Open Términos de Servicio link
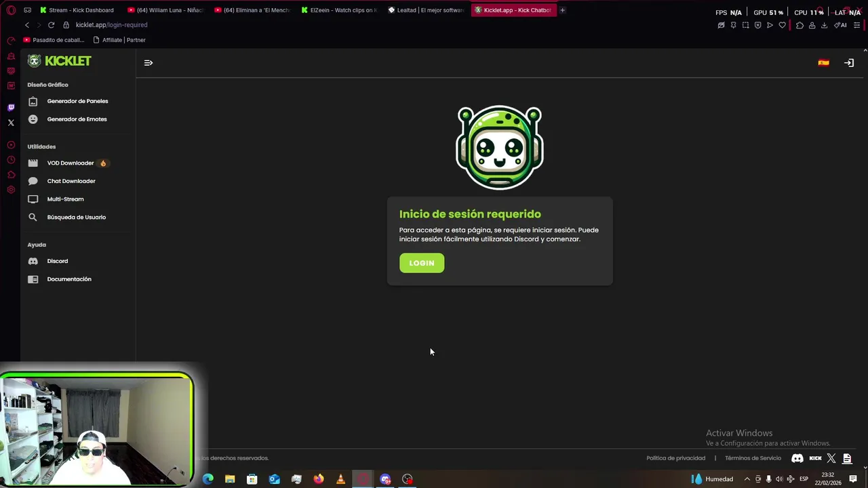868x488 pixels. click(753, 458)
